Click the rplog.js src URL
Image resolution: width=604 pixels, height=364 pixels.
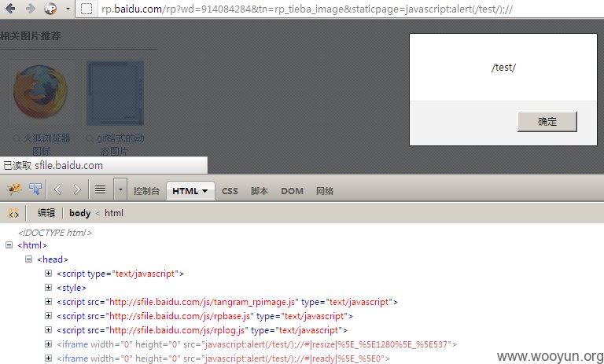pos(177,330)
